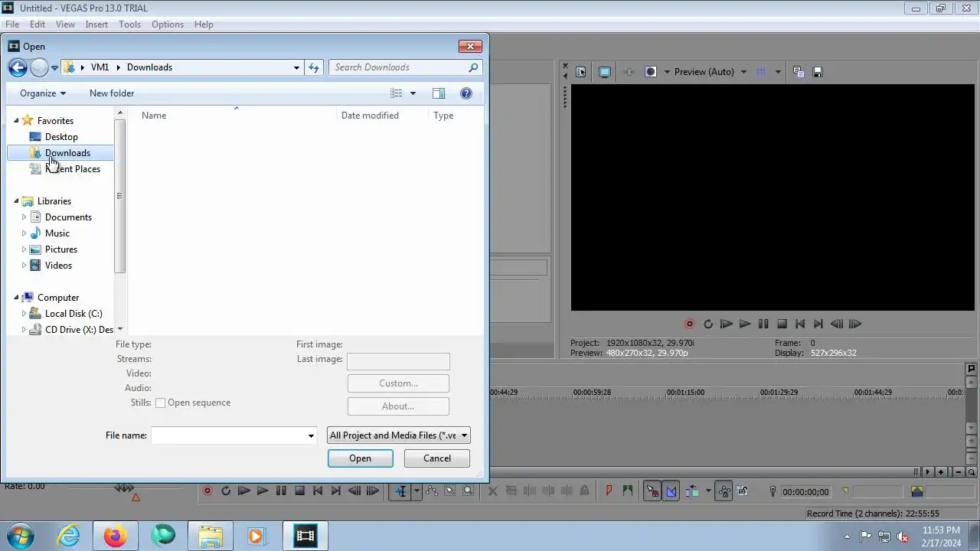Toggle Automatic Crossfades
The height and width of the screenshot is (551, 980).
671,491
